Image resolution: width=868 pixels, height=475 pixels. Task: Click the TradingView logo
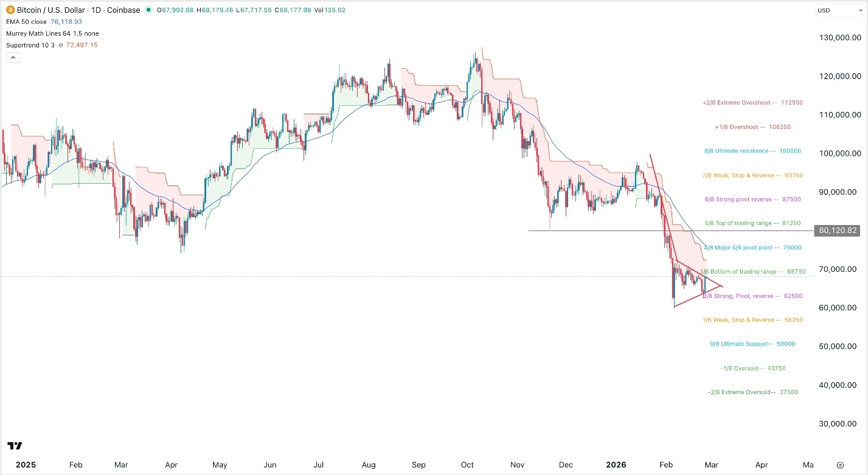15,446
